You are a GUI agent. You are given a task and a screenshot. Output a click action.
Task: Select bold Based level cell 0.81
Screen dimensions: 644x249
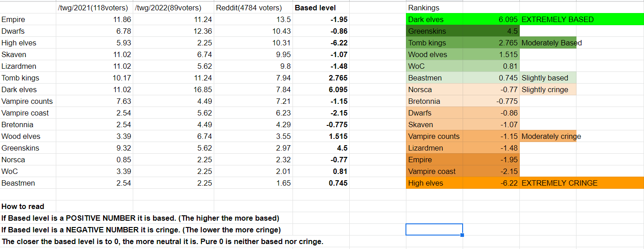coord(321,172)
